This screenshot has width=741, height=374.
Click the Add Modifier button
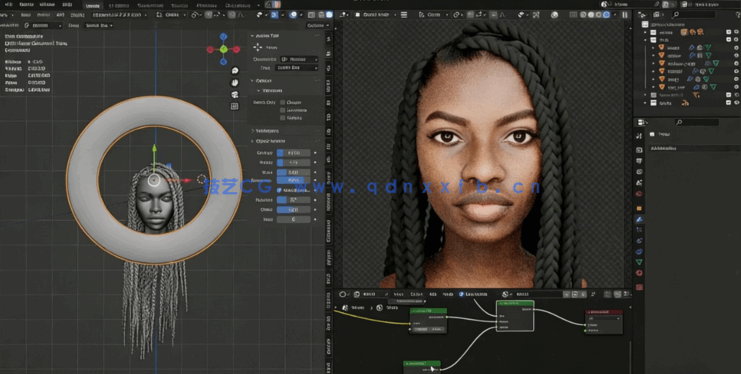692,148
